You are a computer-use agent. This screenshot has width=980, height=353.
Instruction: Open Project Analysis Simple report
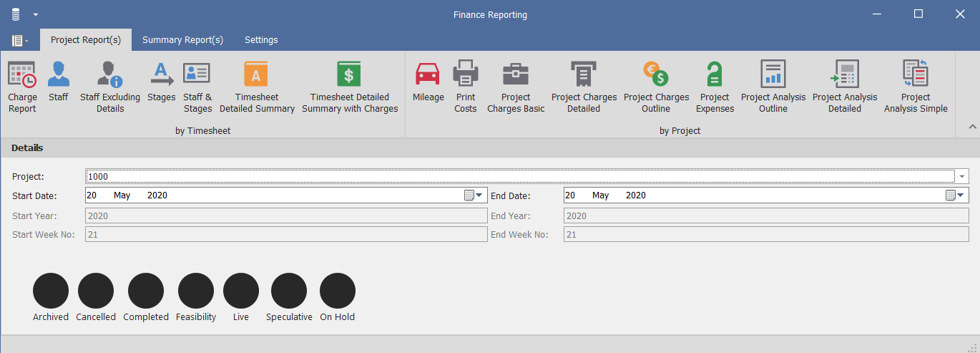pyautogui.click(x=916, y=87)
